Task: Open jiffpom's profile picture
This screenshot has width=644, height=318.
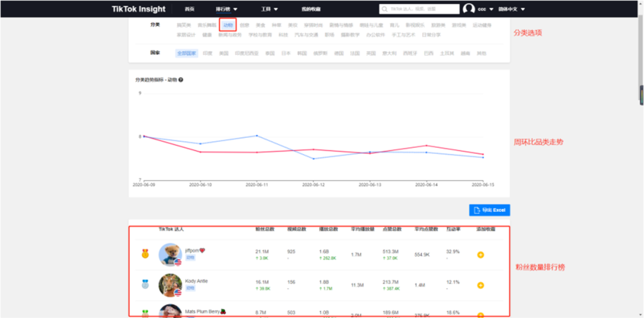Action: pyautogui.click(x=170, y=254)
